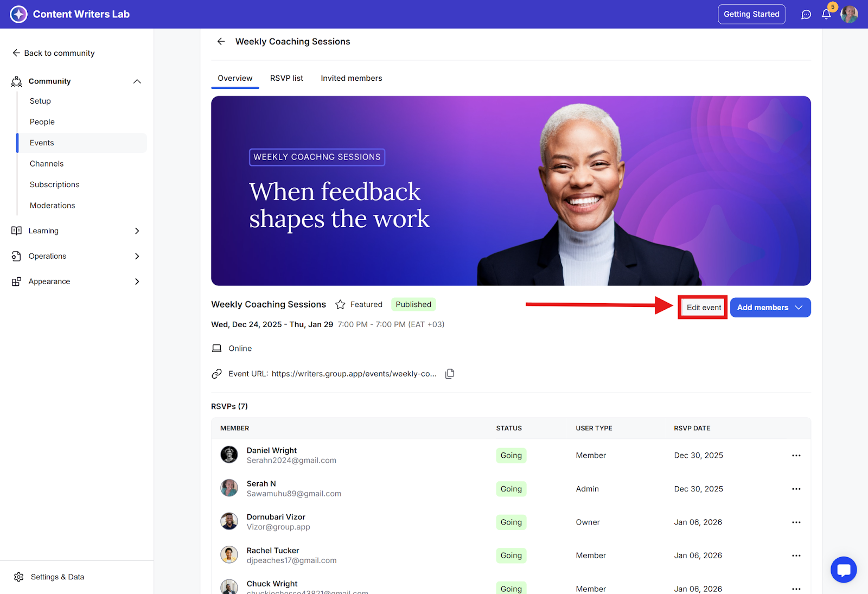Click Dornubari Vizor's avatar
Screen dimensions: 868x594
229,521
